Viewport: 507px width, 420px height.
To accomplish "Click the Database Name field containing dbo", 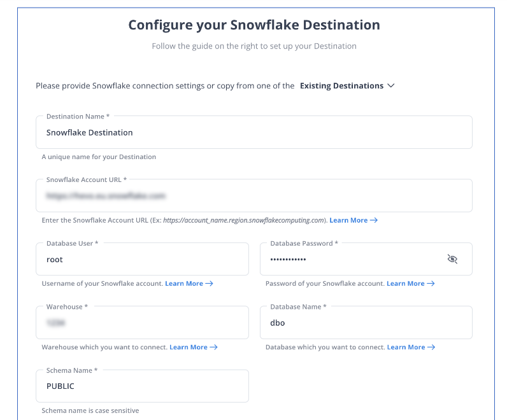I will [366, 323].
